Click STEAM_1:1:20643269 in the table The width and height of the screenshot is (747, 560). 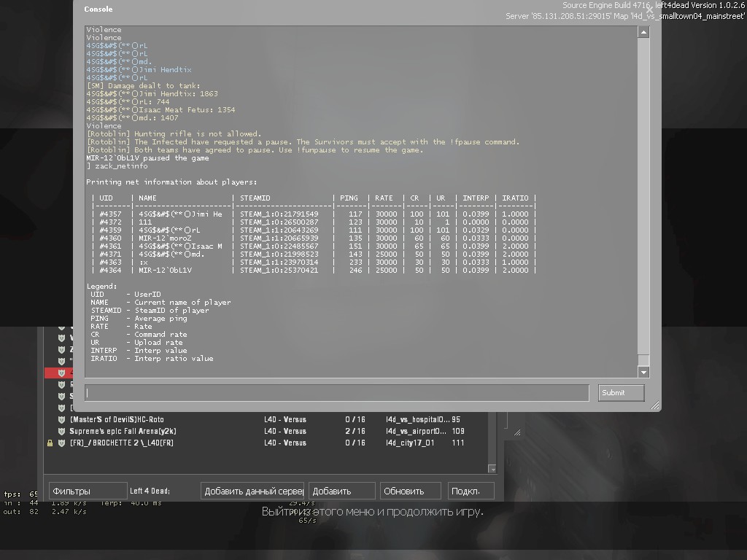(x=279, y=230)
